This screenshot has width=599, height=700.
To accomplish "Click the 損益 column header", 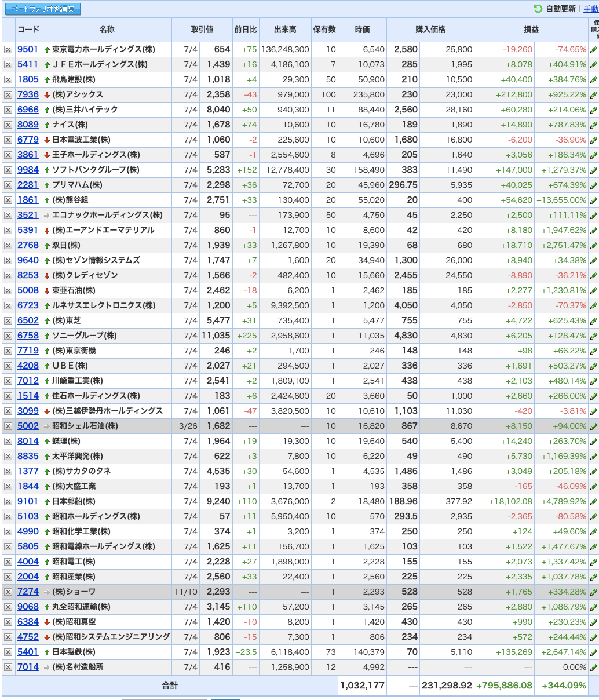I will click(x=531, y=30).
